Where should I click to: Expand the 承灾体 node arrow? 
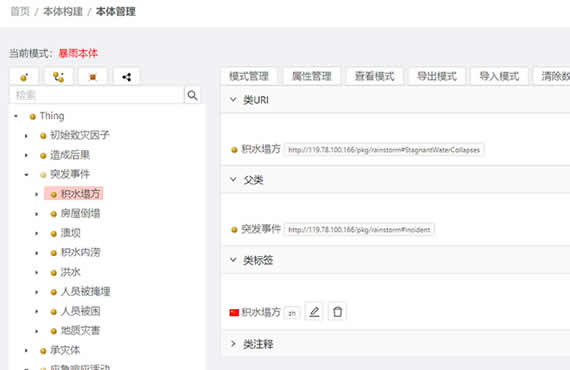pyautogui.click(x=26, y=350)
